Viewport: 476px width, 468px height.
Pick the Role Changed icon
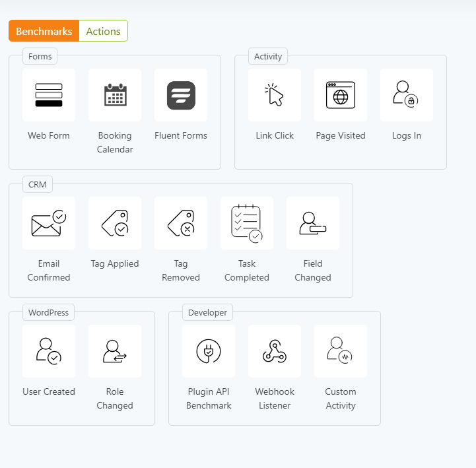pos(115,351)
